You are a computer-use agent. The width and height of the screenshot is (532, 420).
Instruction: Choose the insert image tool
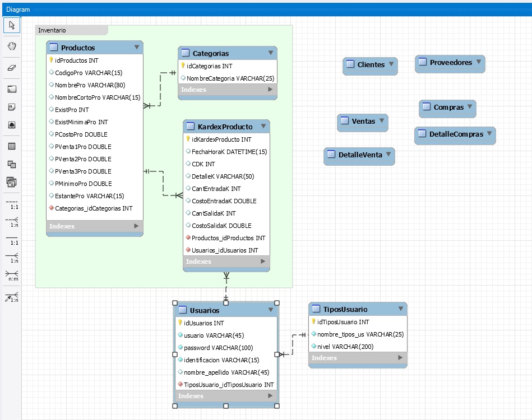click(12, 125)
